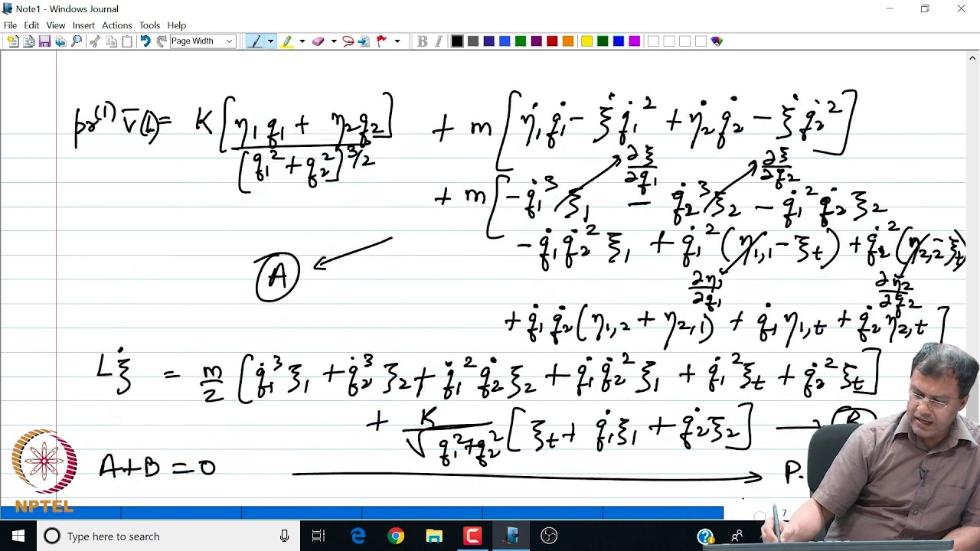Pick the purple pen color swatch
Image resolution: width=980 pixels, height=551 pixels.
(536, 41)
